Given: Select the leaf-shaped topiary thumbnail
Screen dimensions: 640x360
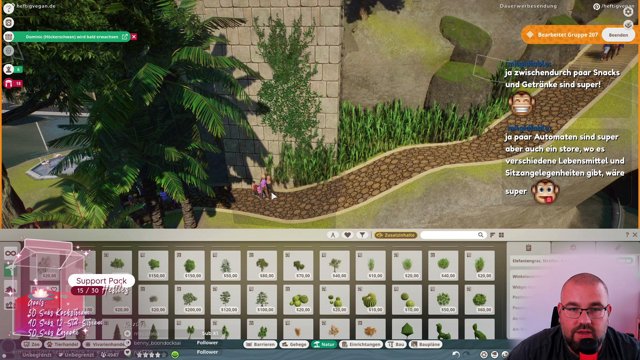Looking at the screenshot, I should (x=407, y=330).
